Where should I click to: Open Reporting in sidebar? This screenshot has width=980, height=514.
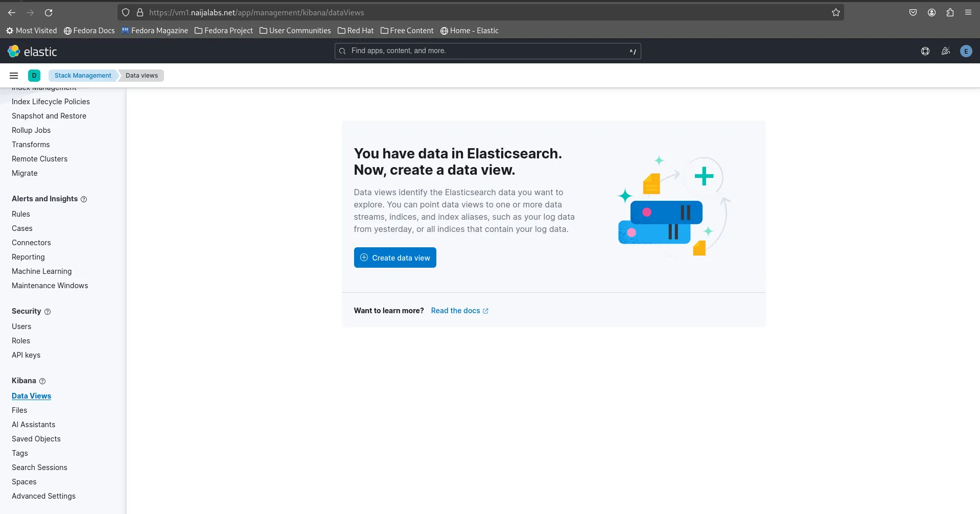pyautogui.click(x=28, y=257)
